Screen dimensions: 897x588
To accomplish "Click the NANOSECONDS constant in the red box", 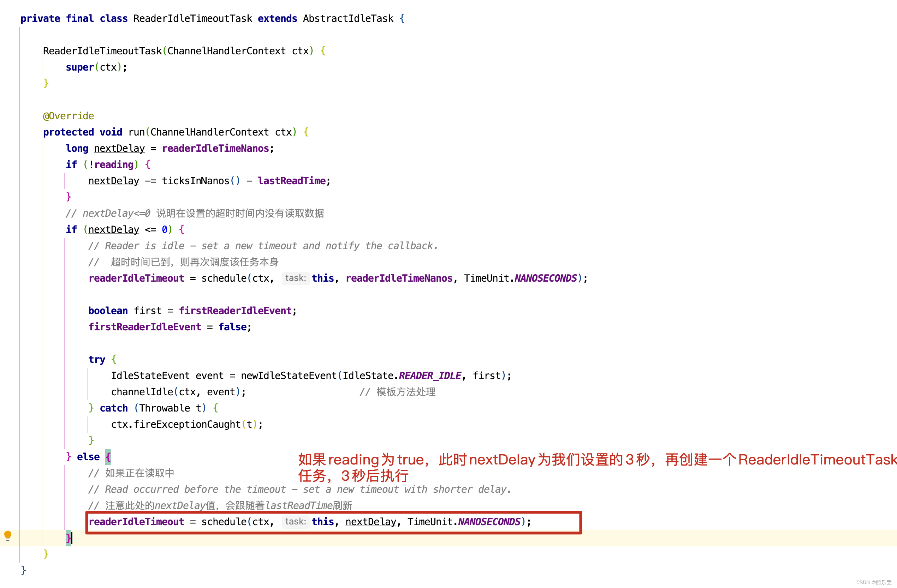I will click(x=489, y=522).
